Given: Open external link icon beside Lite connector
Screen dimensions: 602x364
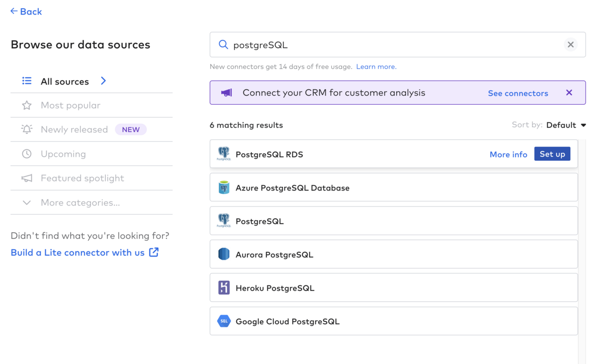Looking at the screenshot, I should tap(154, 252).
